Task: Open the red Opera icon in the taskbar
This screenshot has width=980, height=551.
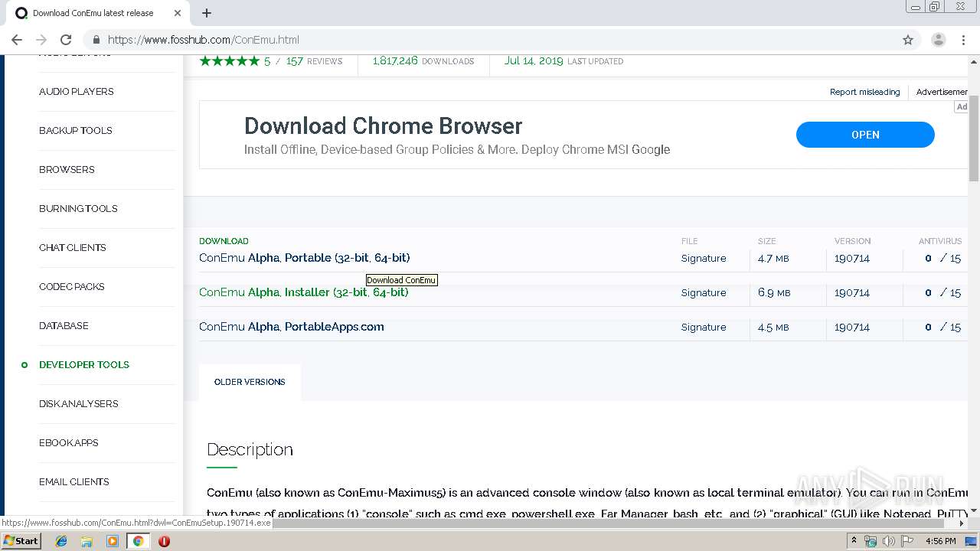Action: 164,541
